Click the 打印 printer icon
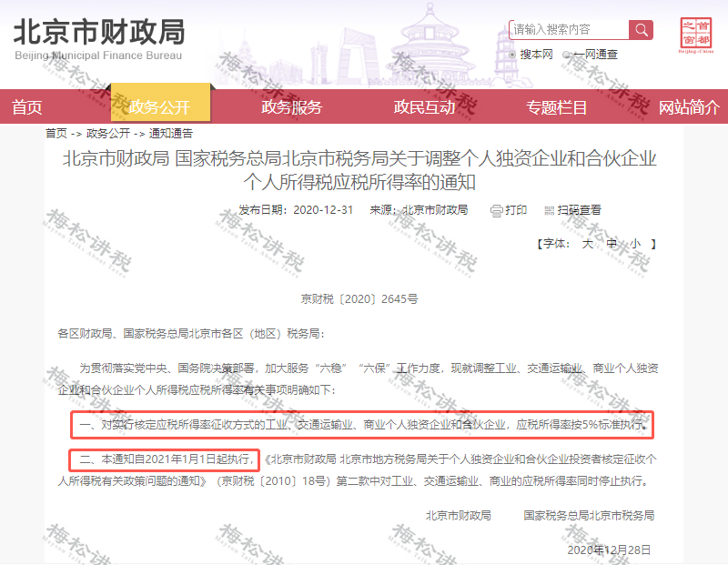 [496, 210]
